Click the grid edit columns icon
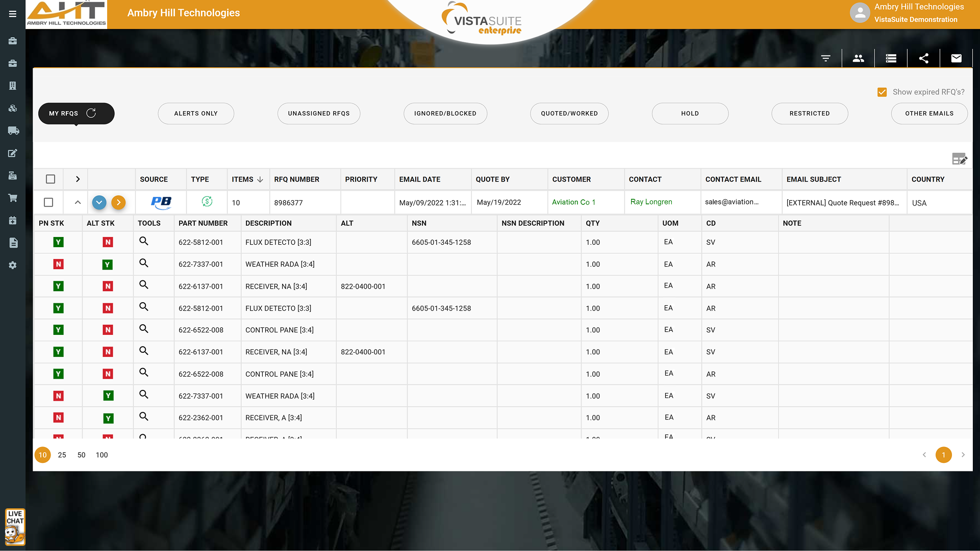 point(959,159)
